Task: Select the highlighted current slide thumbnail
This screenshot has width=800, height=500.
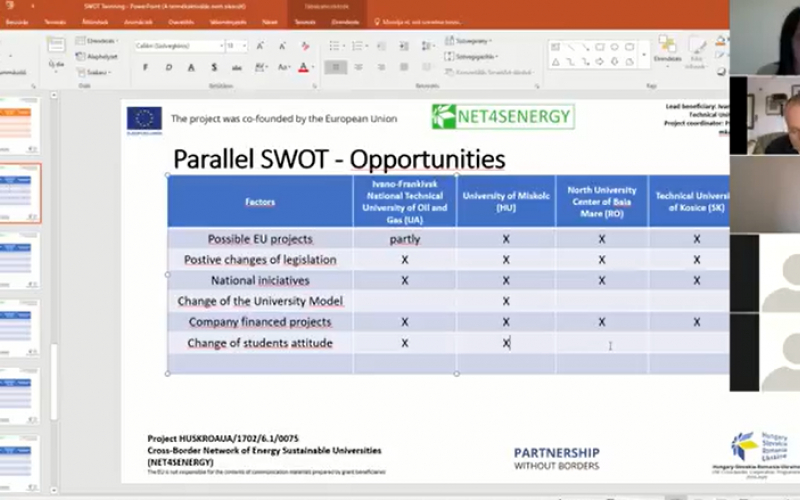Action: pos(20,193)
